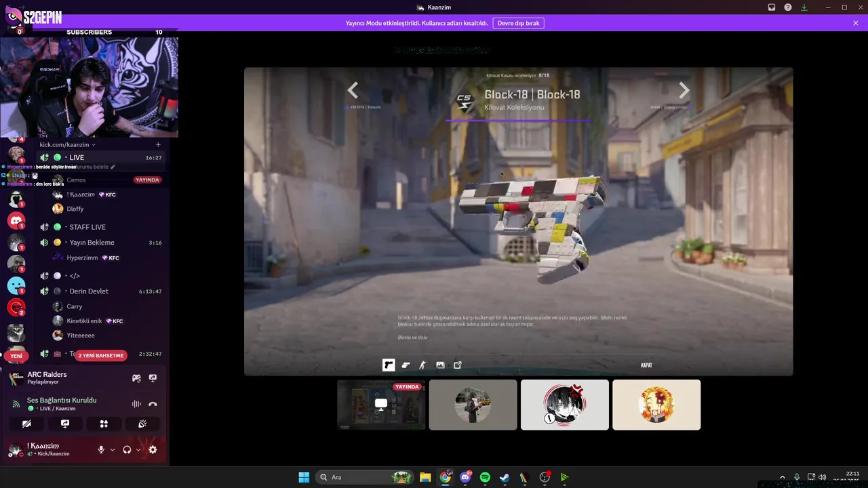Toggle camera on or off
This screenshot has width=868, height=488.
(x=26, y=424)
